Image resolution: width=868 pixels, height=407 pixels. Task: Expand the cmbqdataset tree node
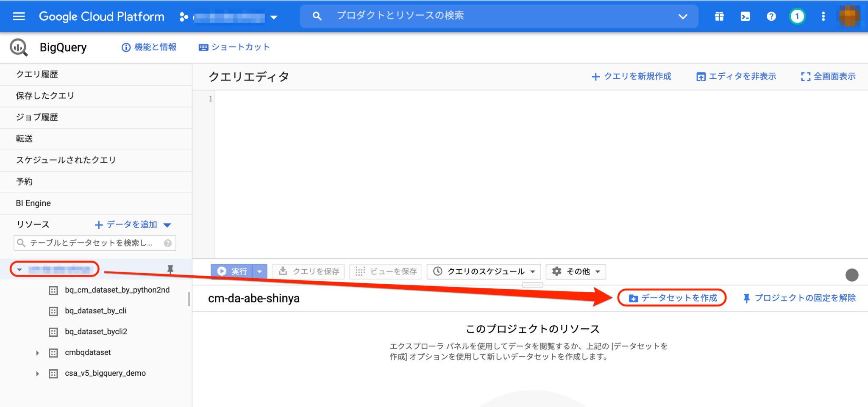(x=37, y=352)
